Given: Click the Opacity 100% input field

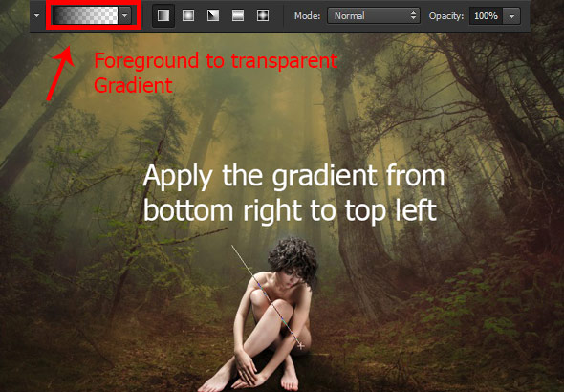Looking at the screenshot, I should 486,16.
